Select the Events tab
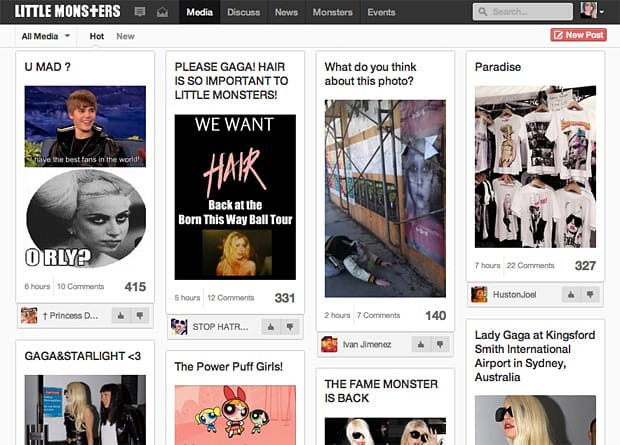The image size is (620, 445). click(x=381, y=12)
